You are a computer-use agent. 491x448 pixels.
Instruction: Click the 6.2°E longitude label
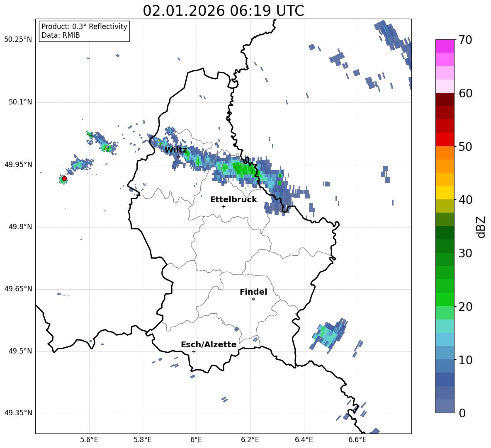[x=250, y=440]
